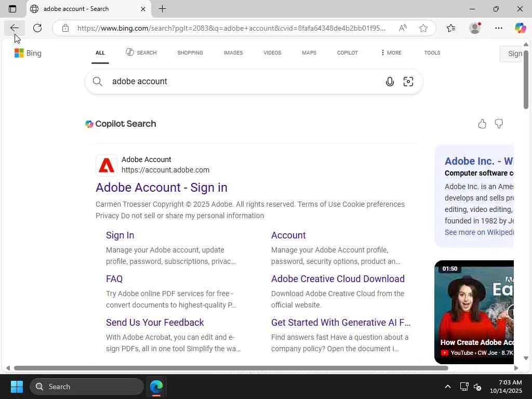Open the Account sublink
Screen dimensions: 532x399
click(x=288, y=235)
